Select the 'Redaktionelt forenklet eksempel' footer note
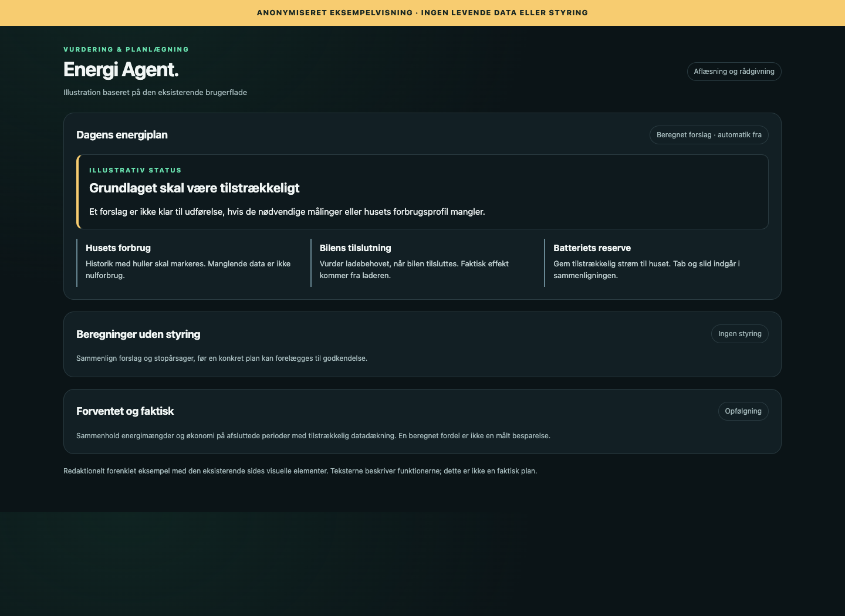This screenshot has height=616, width=845. [x=300, y=471]
